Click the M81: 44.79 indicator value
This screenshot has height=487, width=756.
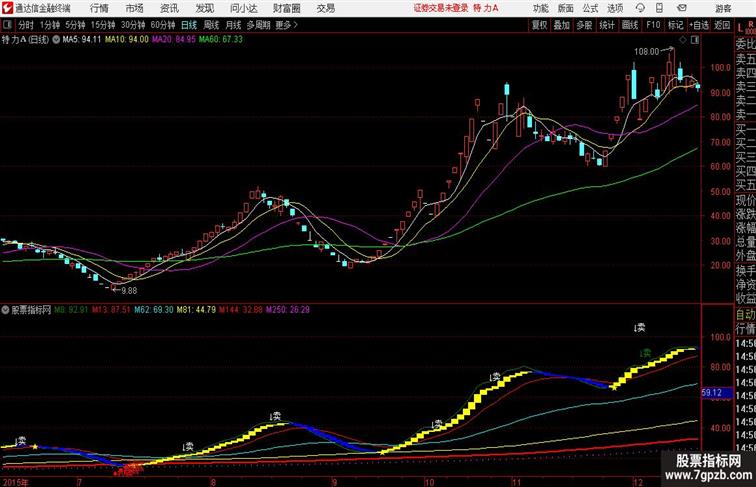[196, 310]
